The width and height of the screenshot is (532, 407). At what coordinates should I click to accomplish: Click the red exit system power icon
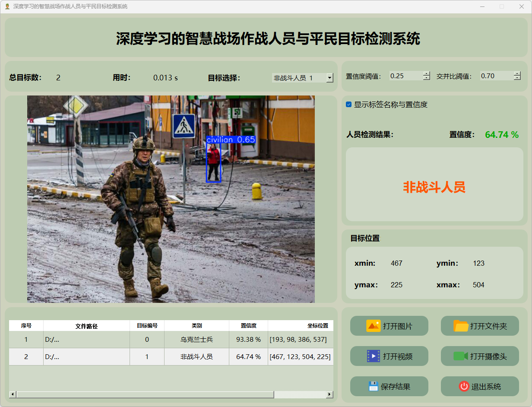[464, 386]
